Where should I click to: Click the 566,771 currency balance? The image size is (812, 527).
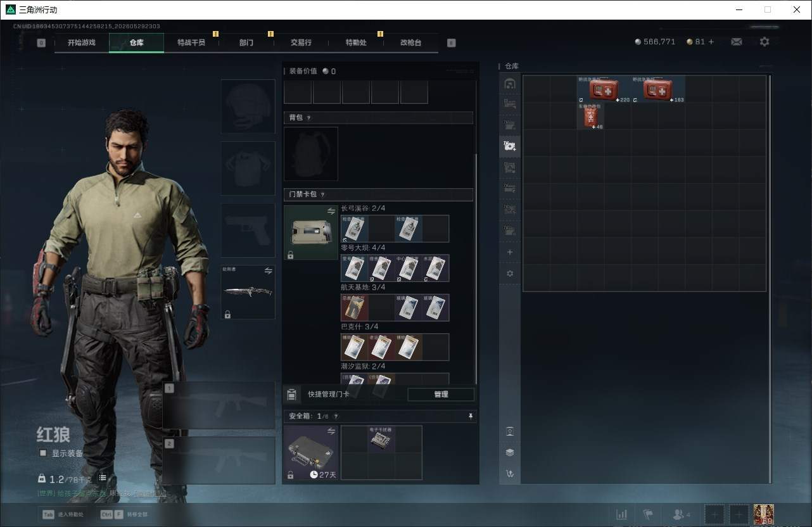(x=656, y=42)
